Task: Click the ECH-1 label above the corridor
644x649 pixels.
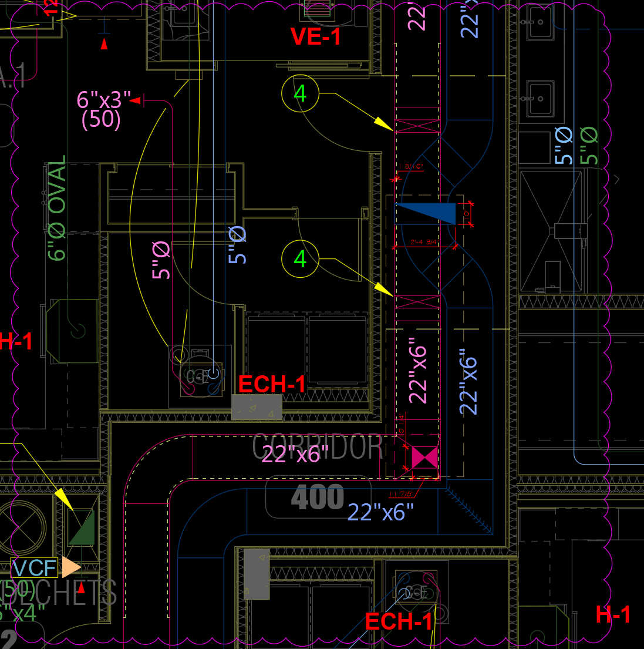Action: tap(272, 385)
